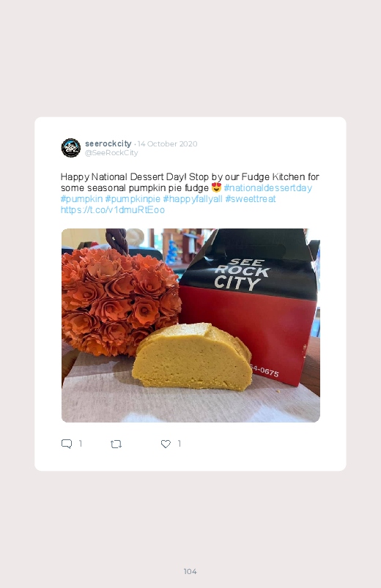Open the seerockcity display name
Viewport: 381px width, 588px height.
pos(108,144)
